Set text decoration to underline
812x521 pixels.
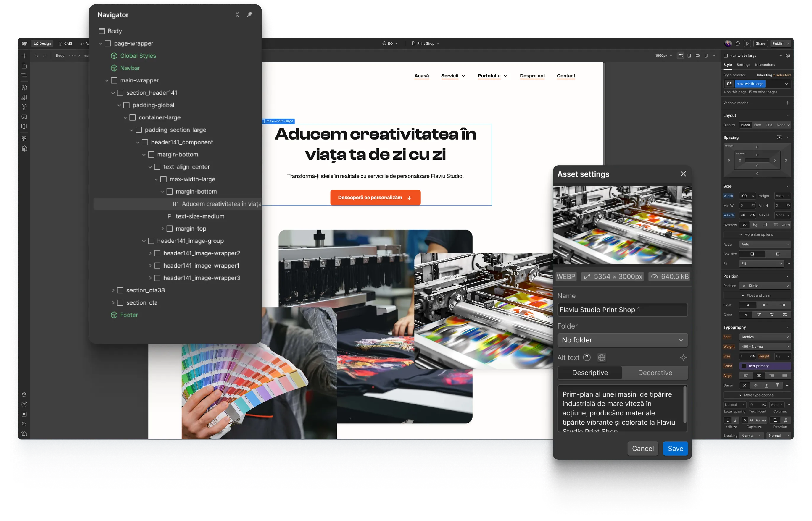pyautogui.click(x=766, y=386)
